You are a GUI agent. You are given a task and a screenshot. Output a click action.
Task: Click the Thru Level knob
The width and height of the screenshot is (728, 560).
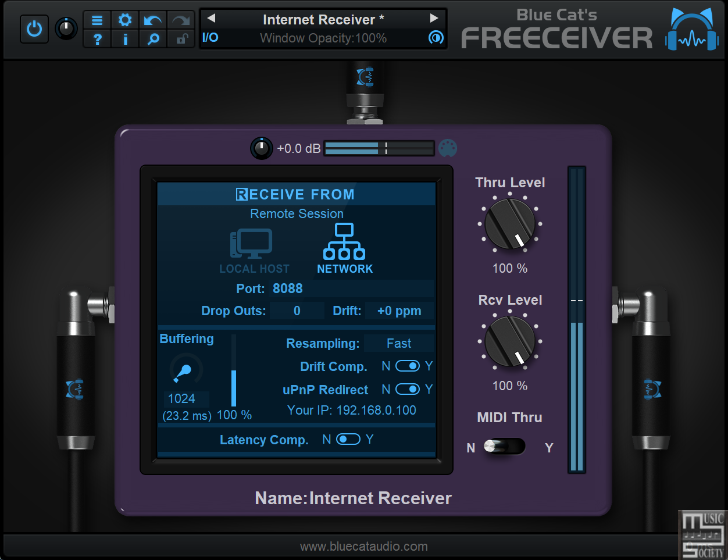pyautogui.click(x=510, y=224)
